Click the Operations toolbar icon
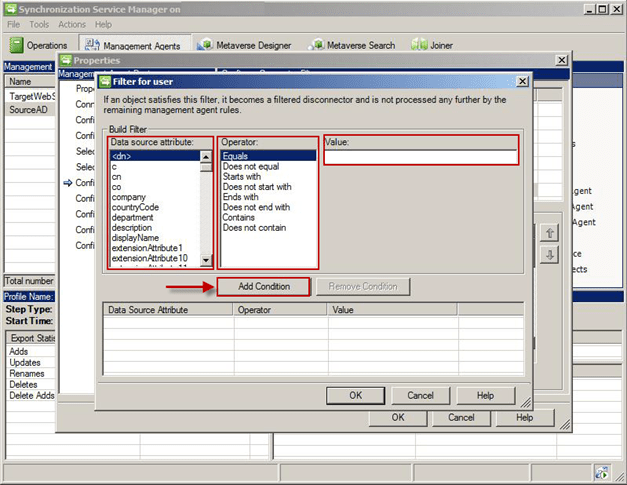 [x=17, y=45]
